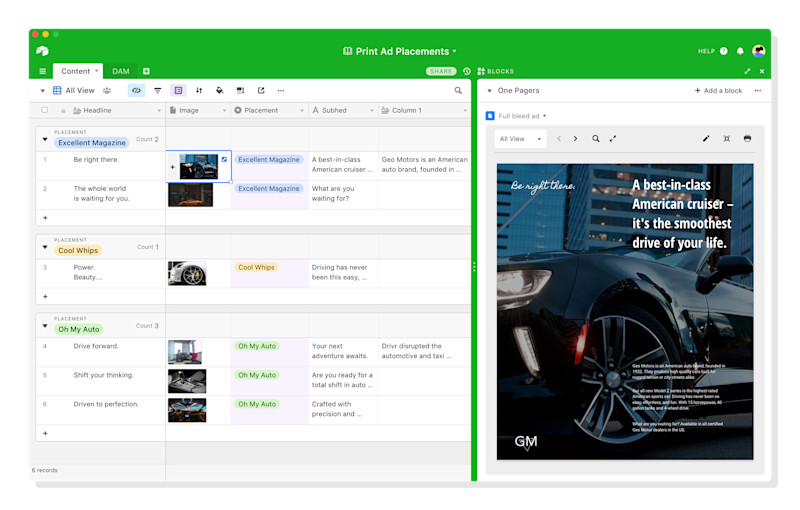Collapse the Cool Whips group

45,247
